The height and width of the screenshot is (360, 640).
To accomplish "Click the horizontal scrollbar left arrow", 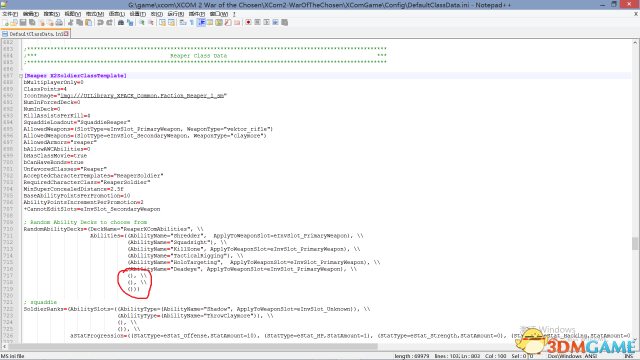I will point(4,347).
